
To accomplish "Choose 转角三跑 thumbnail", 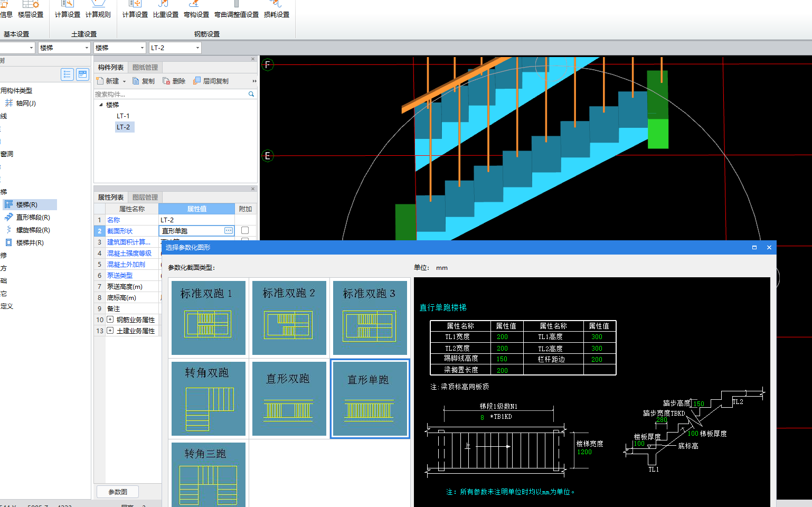I will coord(209,475).
